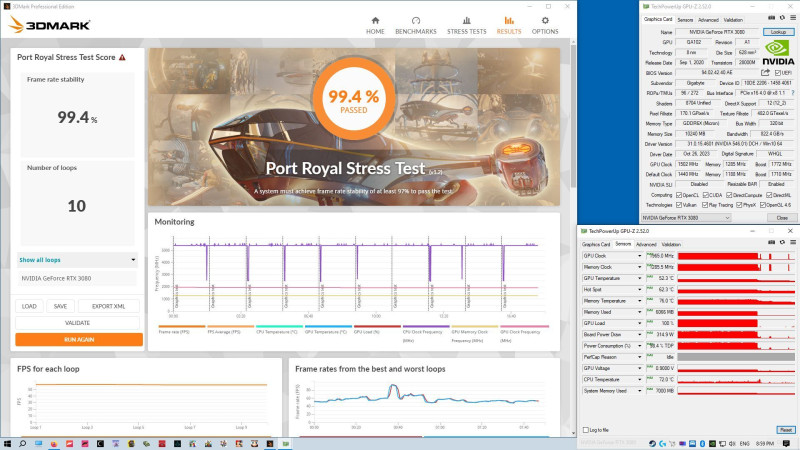This screenshot has width=800, height=450.
Task: Open the notification center icon
Action: tap(787, 444)
